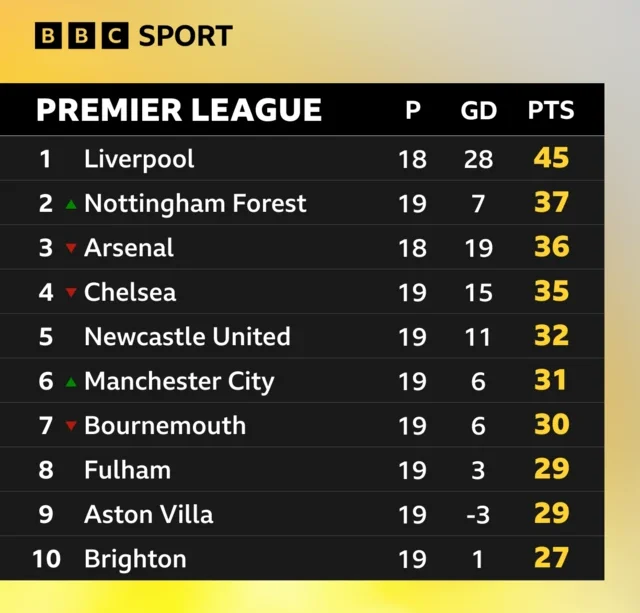Image resolution: width=640 pixels, height=613 pixels.
Task: Select the Liverpool team name
Action: tap(139, 159)
